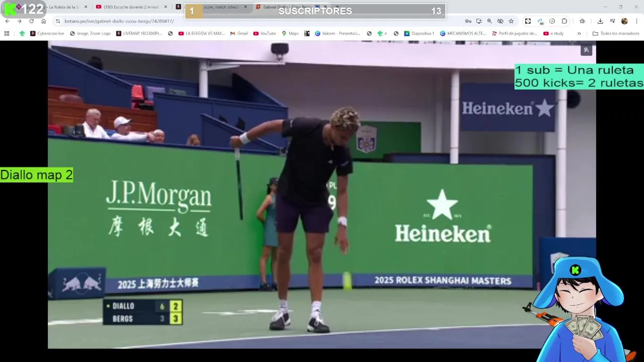Open the image, Zoom Logo bookmark
644x362 pixels.
90,34
